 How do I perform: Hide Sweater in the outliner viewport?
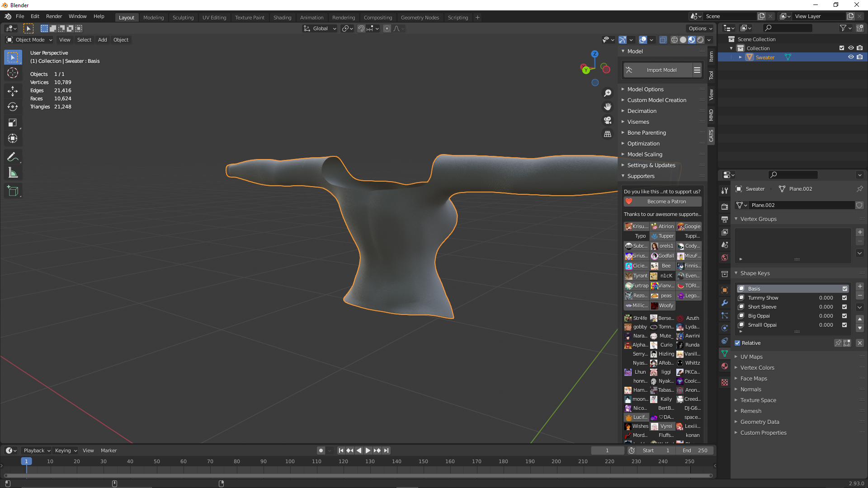click(x=851, y=57)
